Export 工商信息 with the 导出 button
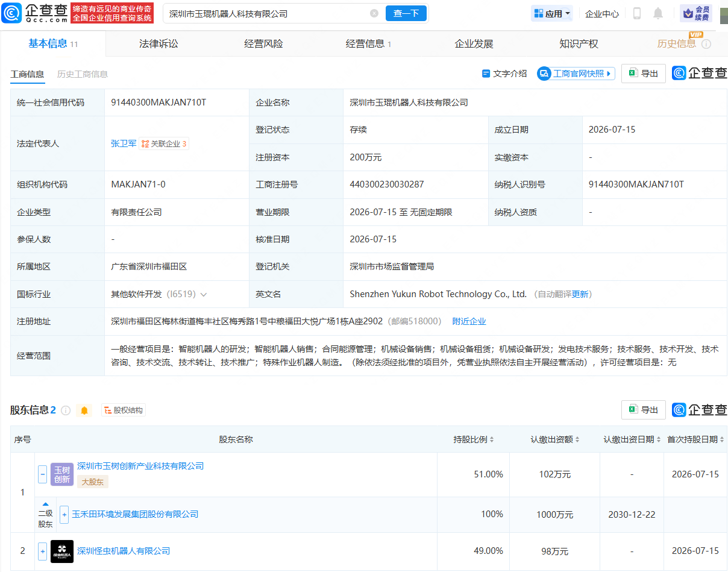This screenshot has width=728, height=572. (644, 74)
